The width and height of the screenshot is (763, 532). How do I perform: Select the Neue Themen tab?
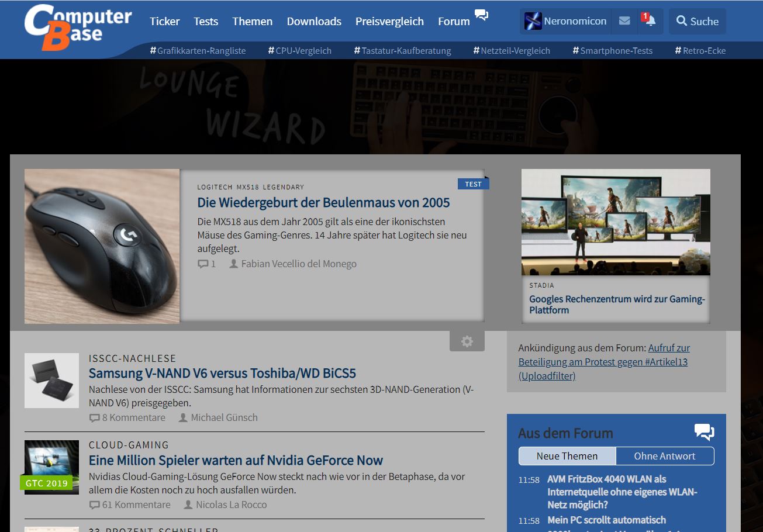pyautogui.click(x=567, y=456)
